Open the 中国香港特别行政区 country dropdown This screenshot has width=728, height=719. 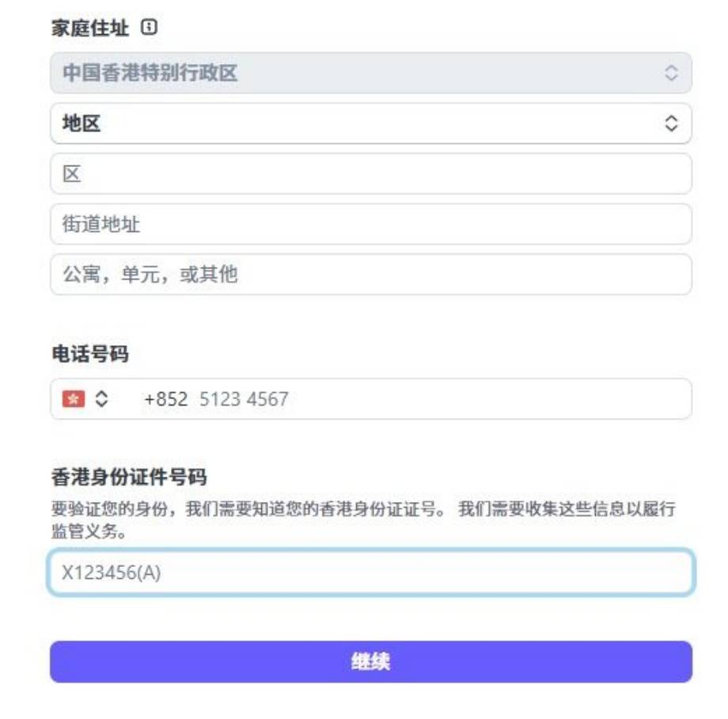click(x=356, y=74)
